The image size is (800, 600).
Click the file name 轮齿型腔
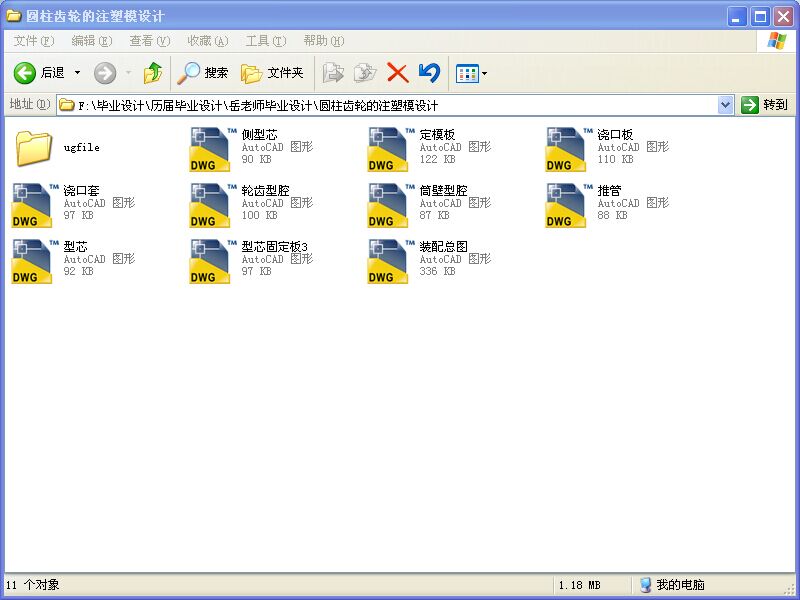[265, 191]
